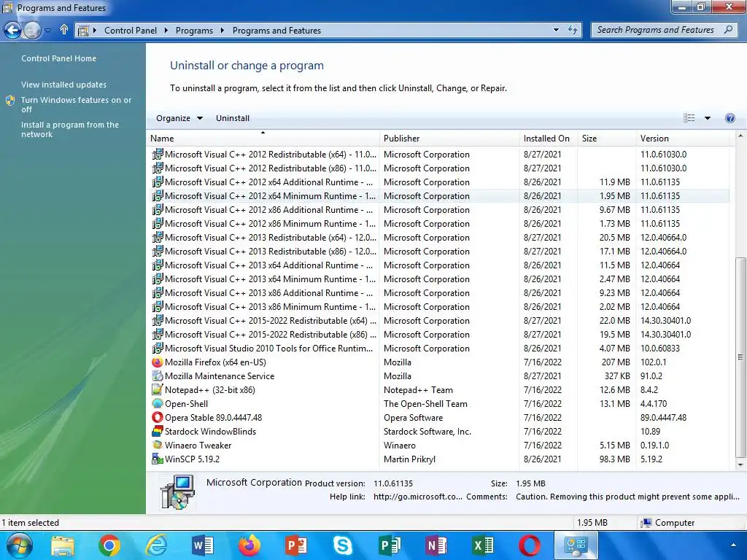Open Install a program from the network
The height and width of the screenshot is (560, 747).
[x=70, y=130]
